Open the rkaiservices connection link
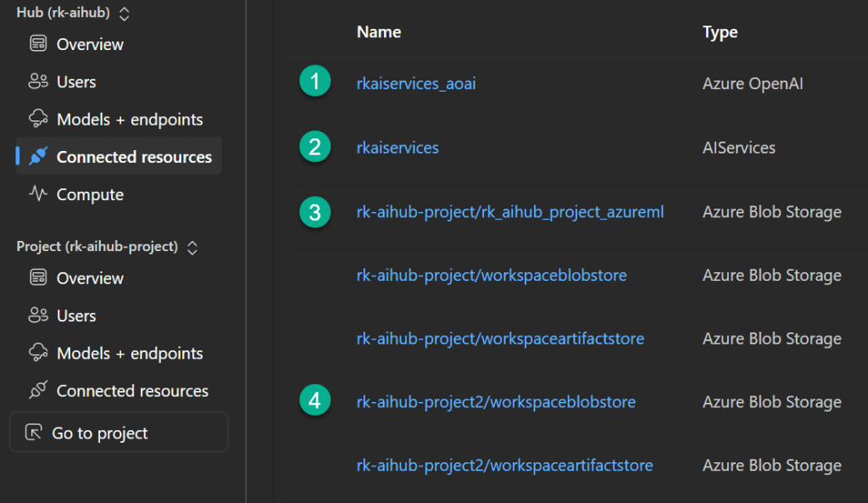Screen dimensions: 868x503 (398, 148)
